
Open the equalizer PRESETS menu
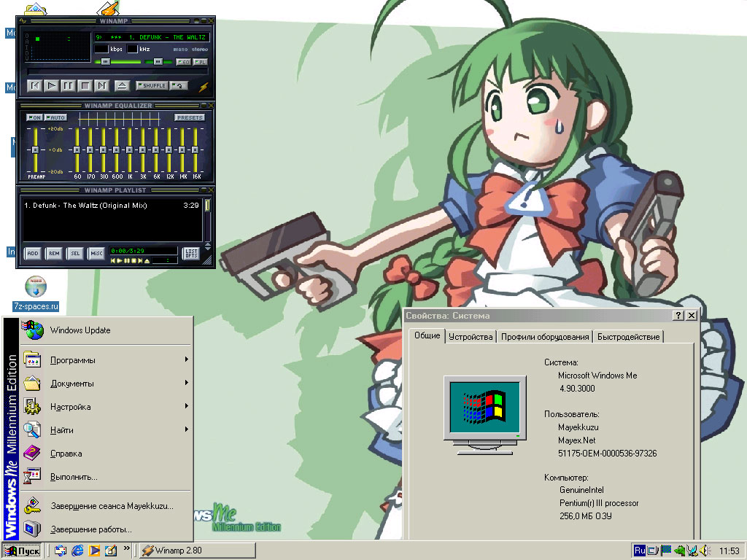point(190,117)
